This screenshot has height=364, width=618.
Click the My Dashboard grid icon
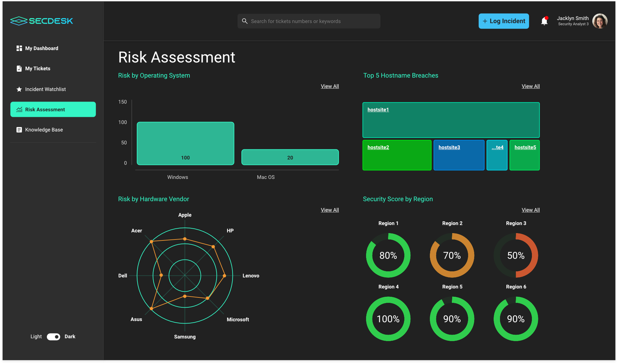point(19,48)
